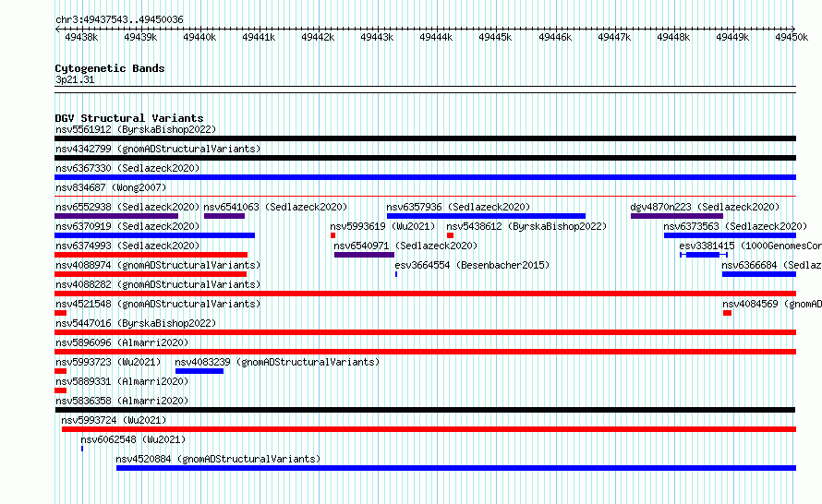Click the thin red line under nsv834687

[425, 197]
